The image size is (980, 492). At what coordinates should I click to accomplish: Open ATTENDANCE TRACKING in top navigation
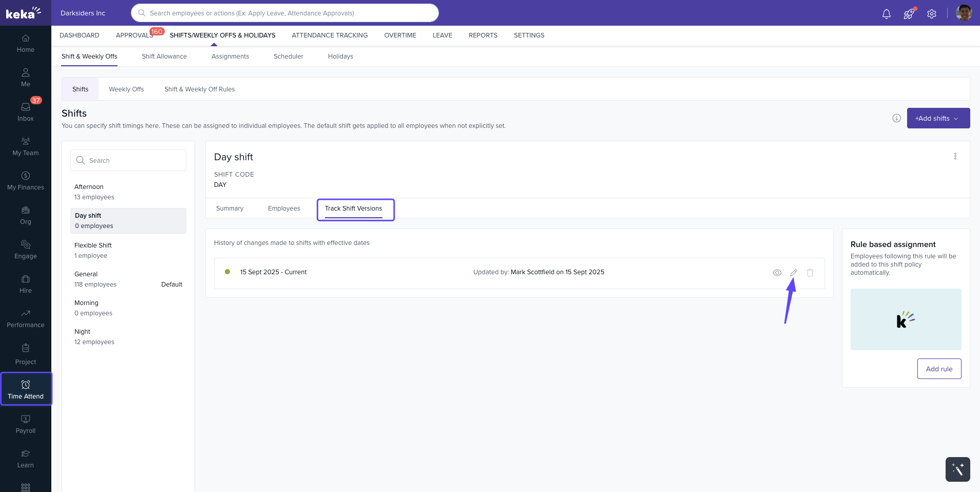[330, 35]
